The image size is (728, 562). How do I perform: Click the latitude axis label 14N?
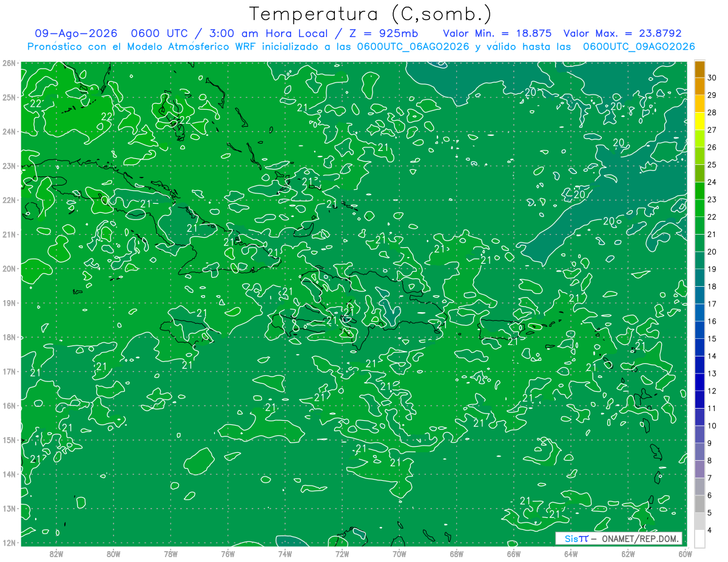point(8,474)
